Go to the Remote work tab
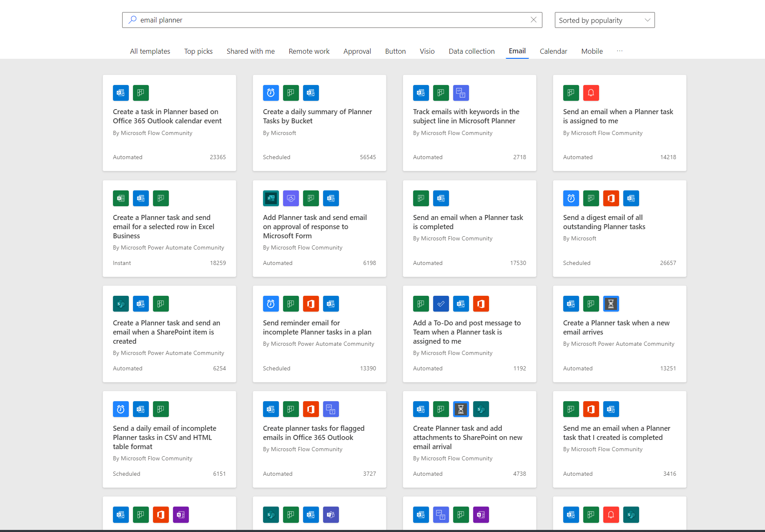Viewport: 765px width, 532px height. pyautogui.click(x=309, y=51)
